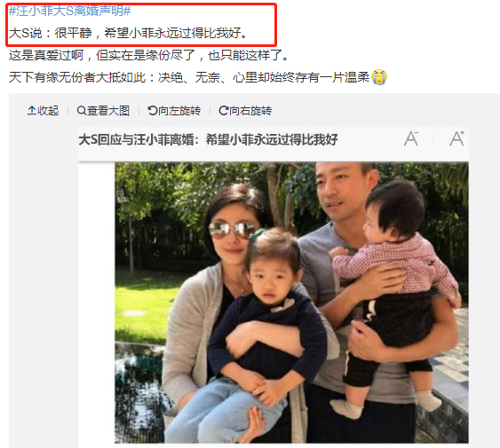Click the clockwise rotate arrow icon
This screenshot has height=448, width=500.
[224, 111]
